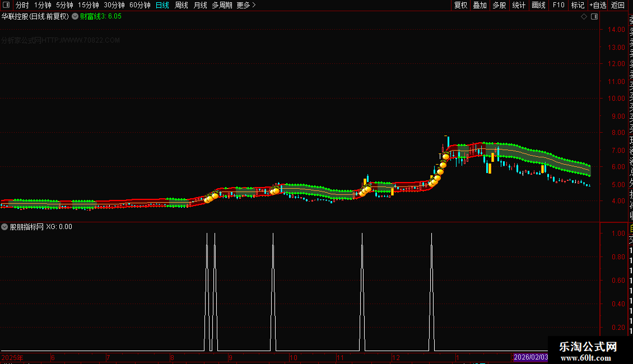
Task: Click the month 12 marker on time axis
Action: [395, 357]
